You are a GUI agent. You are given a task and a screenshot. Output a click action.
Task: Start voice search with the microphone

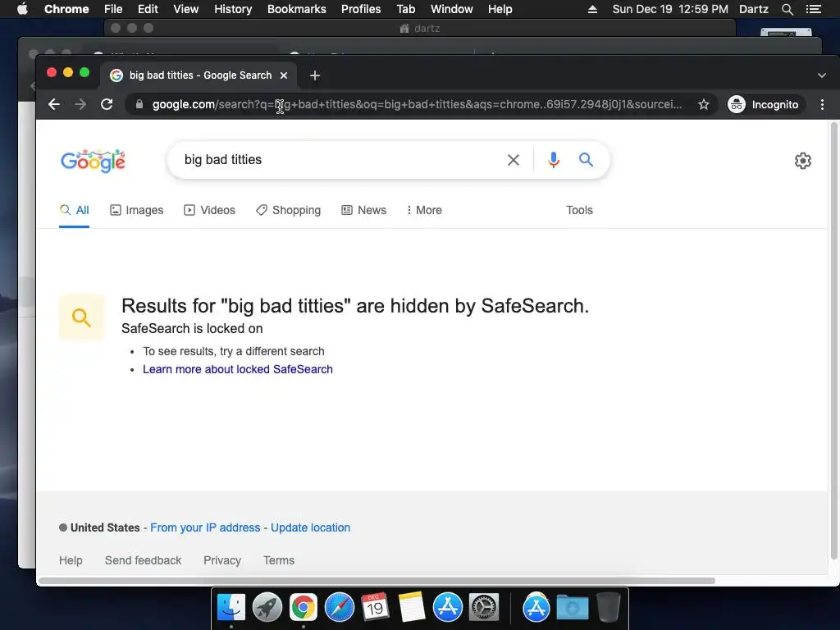[554, 160]
